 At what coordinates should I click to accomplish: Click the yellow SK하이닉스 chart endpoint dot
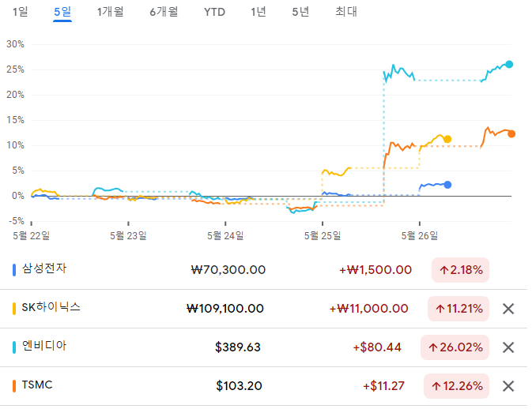(x=447, y=139)
